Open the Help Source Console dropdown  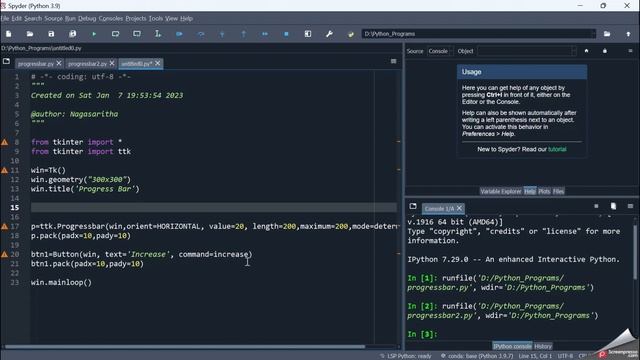[440, 51]
